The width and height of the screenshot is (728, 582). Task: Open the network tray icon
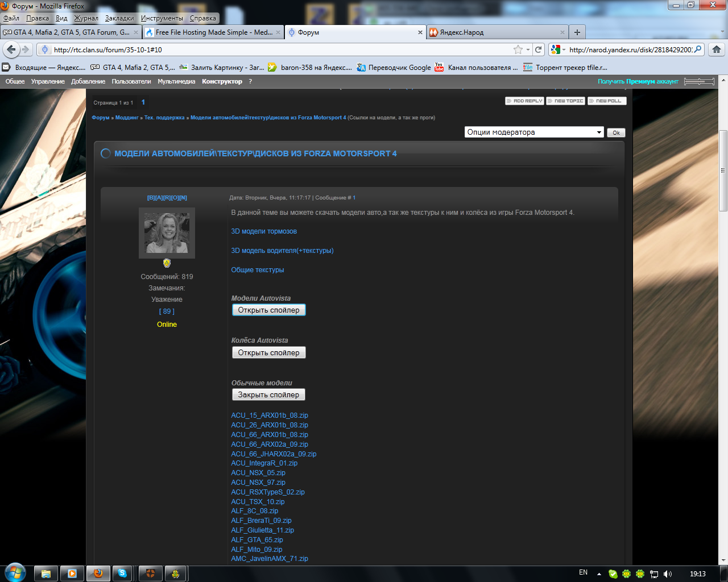[x=654, y=574]
